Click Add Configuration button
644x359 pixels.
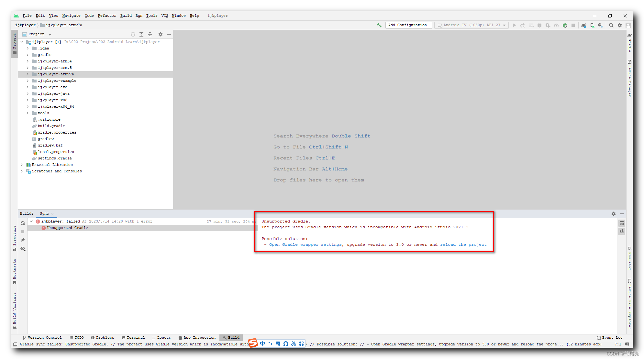tap(408, 25)
